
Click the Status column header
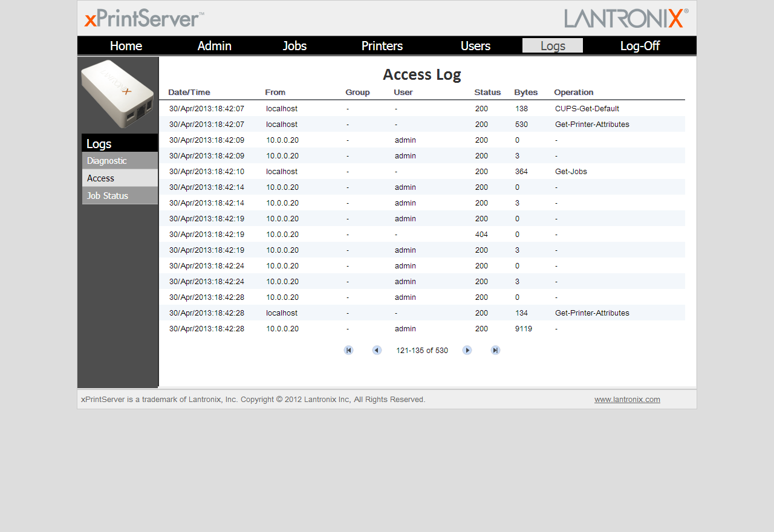coord(487,92)
